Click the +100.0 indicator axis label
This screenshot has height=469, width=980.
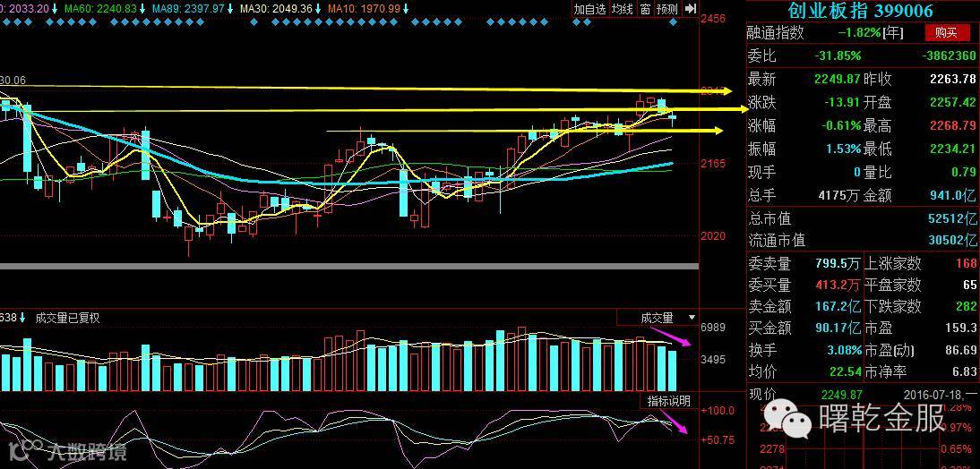(x=718, y=411)
